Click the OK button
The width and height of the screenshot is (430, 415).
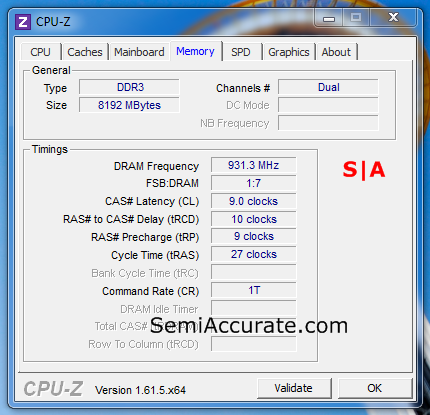click(x=375, y=388)
